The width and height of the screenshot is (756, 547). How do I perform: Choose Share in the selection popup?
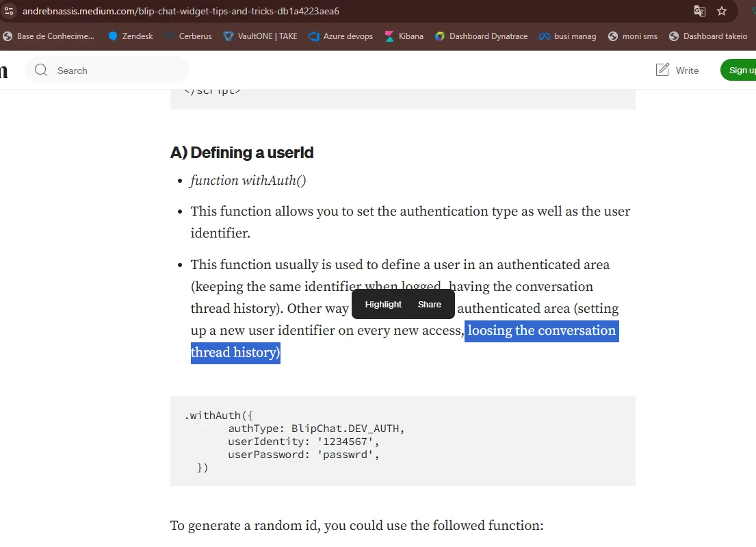click(x=430, y=305)
